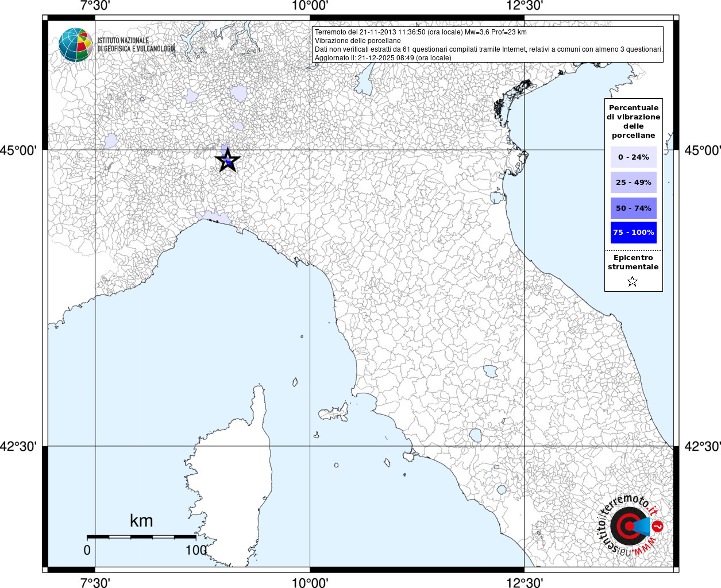
Task: Click the left axis label 42°30'
Action: pyautogui.click(x=18, y=446)
